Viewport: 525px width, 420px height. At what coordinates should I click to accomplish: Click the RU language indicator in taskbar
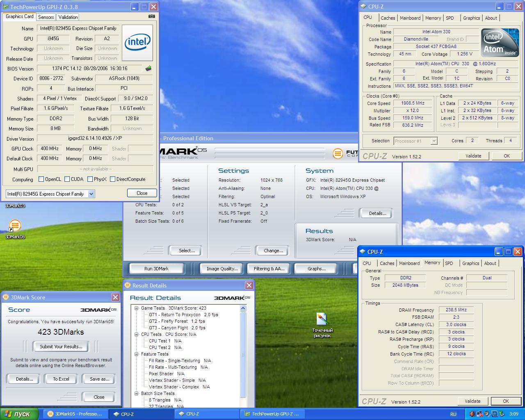[x=453, y=414]
